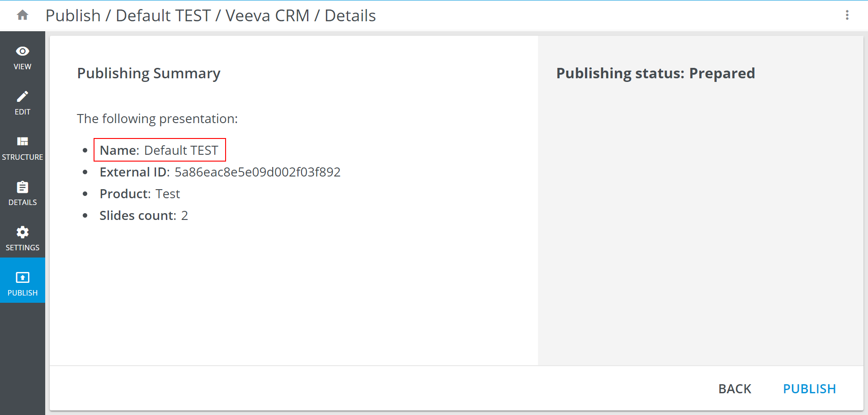Select "Veeva CRM" in the breadcrumb
868x415 pixels.
[267, 16]
